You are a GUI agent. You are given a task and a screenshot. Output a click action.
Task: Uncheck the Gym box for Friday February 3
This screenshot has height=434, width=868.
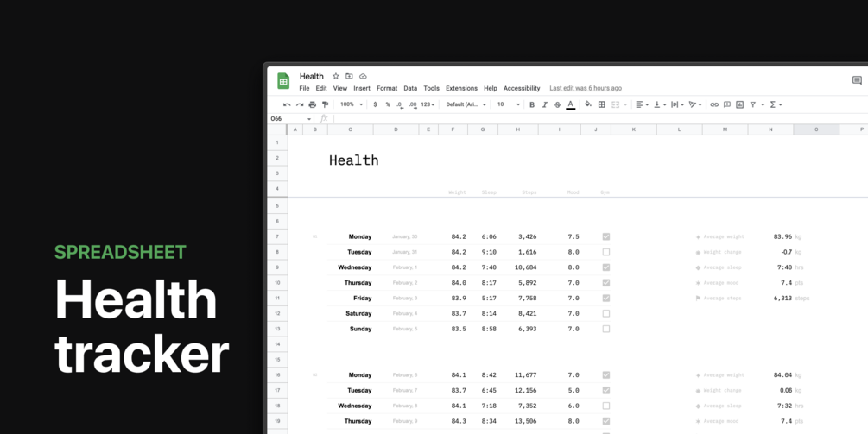pos(606,298)
